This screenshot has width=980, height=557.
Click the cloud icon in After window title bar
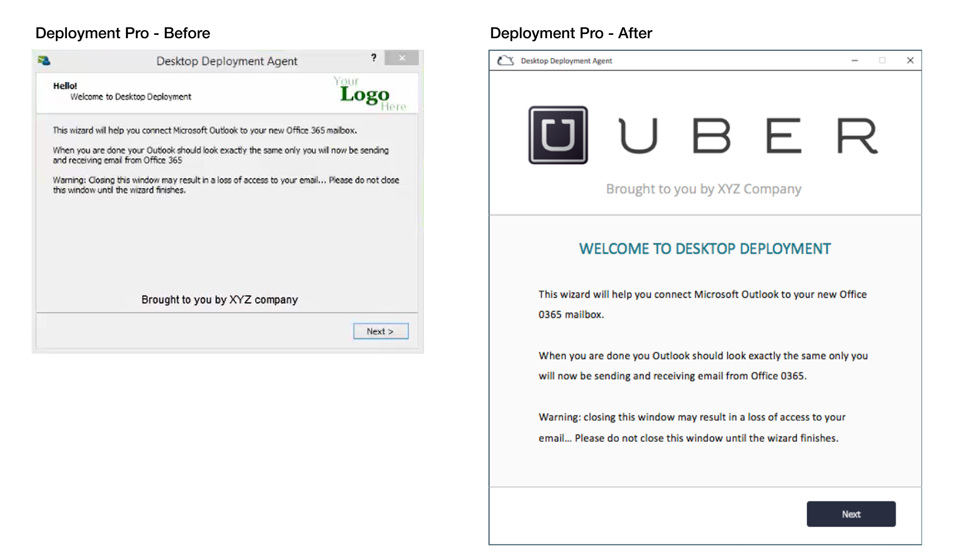coord(505,61)
